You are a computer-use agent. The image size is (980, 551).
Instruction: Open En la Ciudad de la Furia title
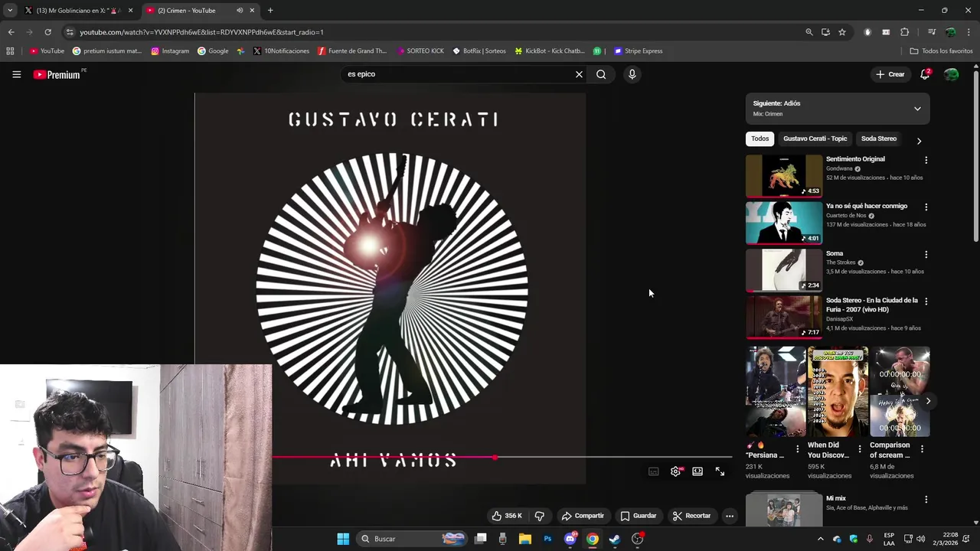tap(872, 305)
